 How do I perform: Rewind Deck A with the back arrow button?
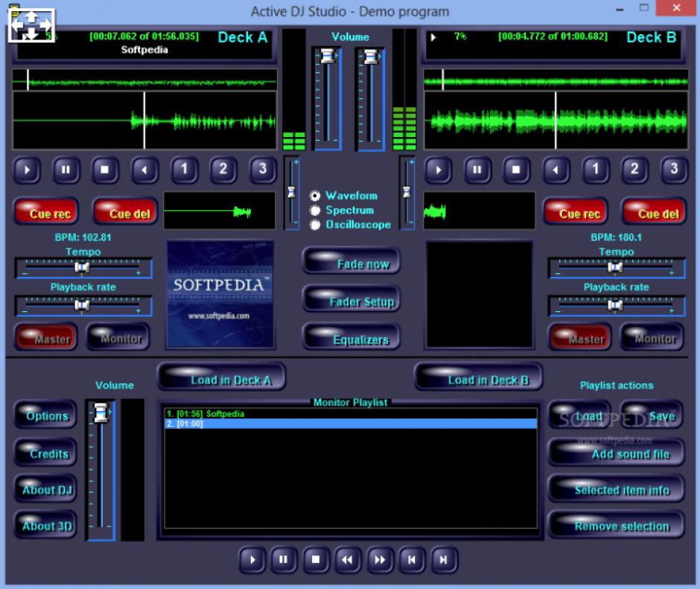pos(144,170)
